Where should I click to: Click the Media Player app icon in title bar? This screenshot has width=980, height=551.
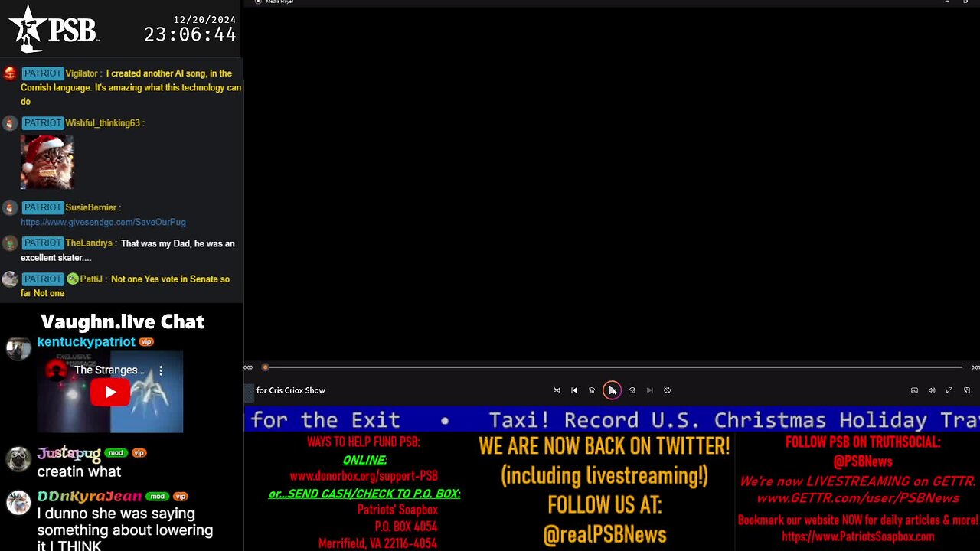(258, 2)
